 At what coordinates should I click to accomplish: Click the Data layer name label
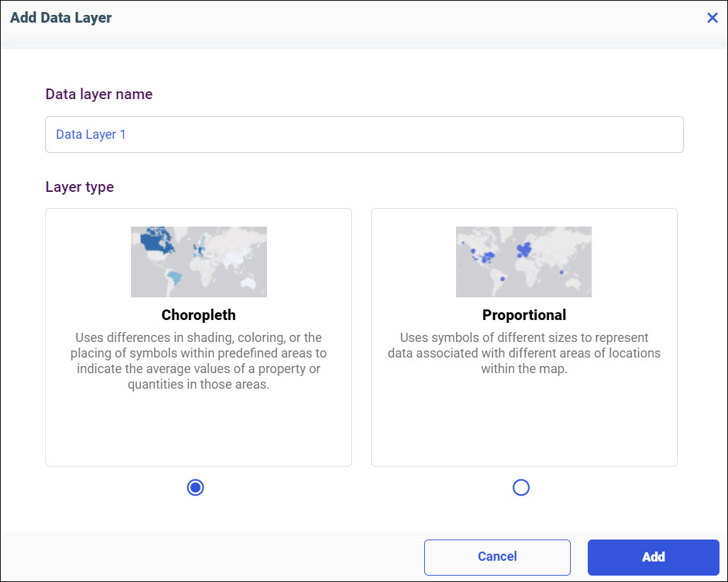(x=98, y=93)
